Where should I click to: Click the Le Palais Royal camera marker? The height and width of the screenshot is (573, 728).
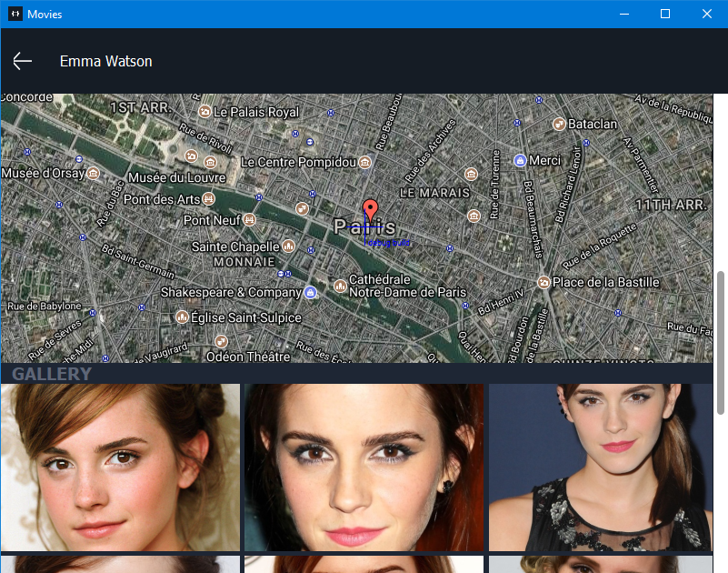tap(204, 112)
